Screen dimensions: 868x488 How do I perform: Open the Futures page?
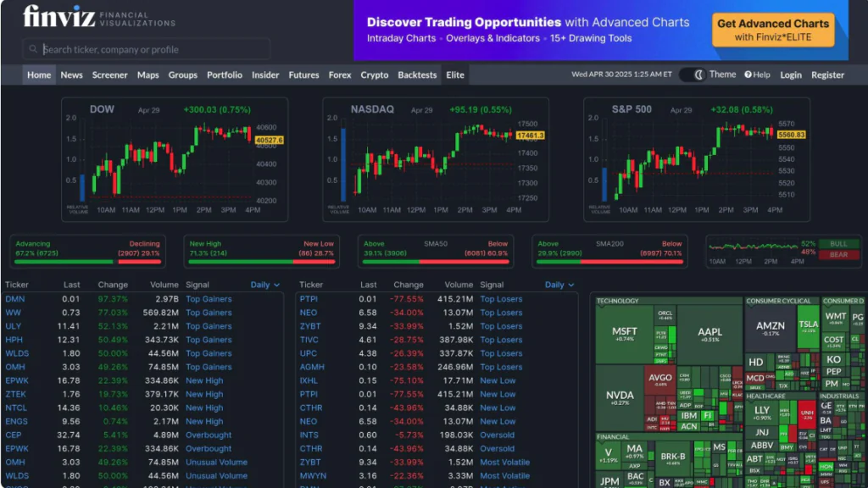[303, 75]
